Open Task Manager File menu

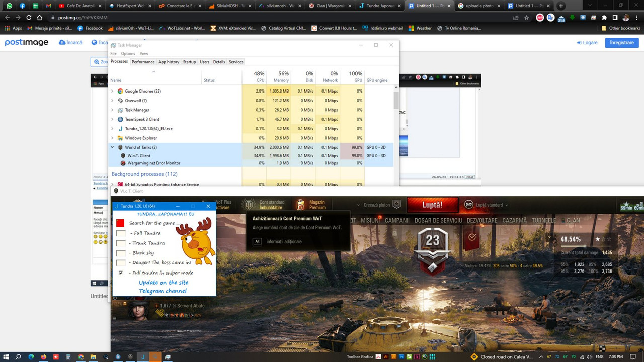113,53
